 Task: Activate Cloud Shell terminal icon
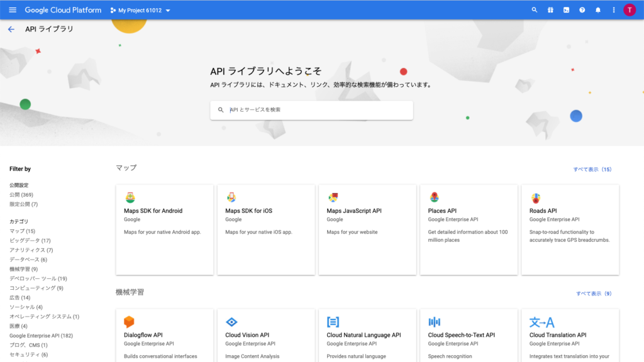(x=566, y=10)
